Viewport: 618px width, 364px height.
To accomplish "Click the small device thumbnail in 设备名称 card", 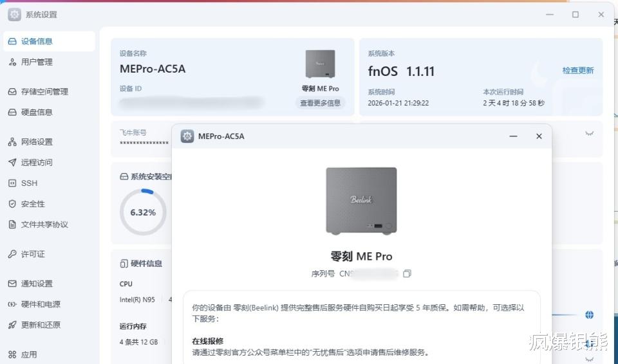I will point(320,64).
